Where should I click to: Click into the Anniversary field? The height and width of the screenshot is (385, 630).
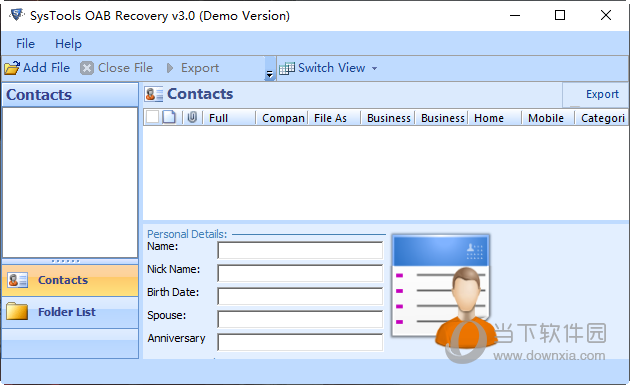tap(300, 342)
